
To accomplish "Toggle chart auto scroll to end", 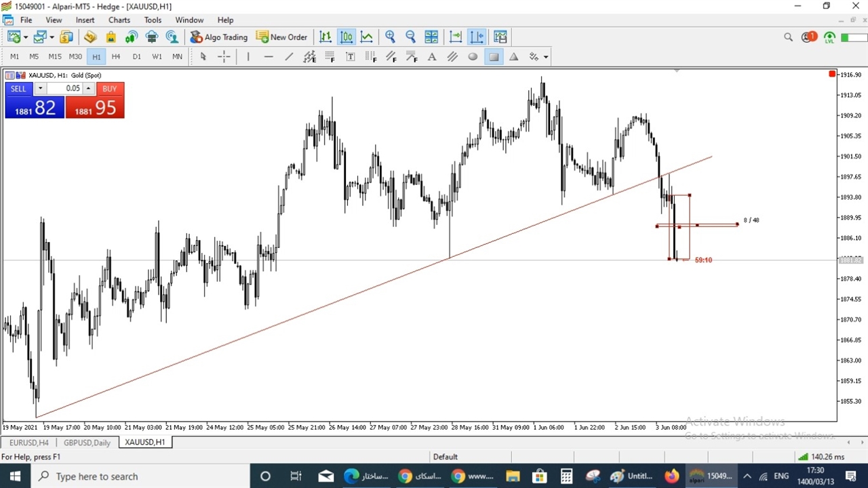I will 456,37.
